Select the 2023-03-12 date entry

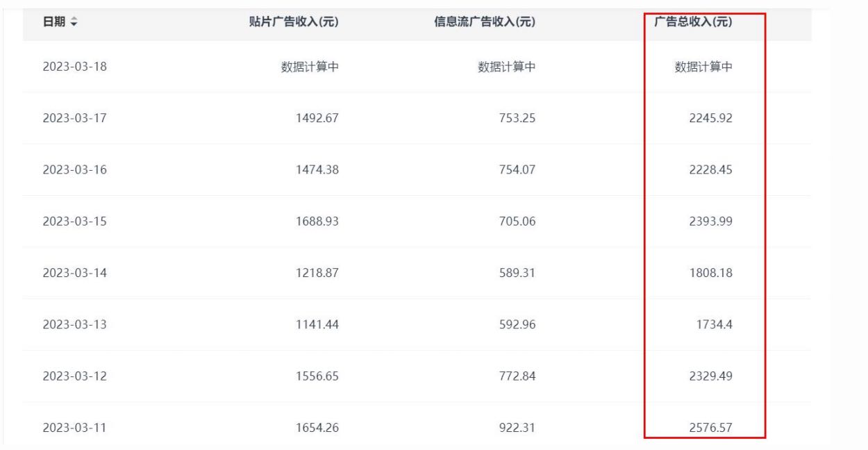[x=75, y=376]
